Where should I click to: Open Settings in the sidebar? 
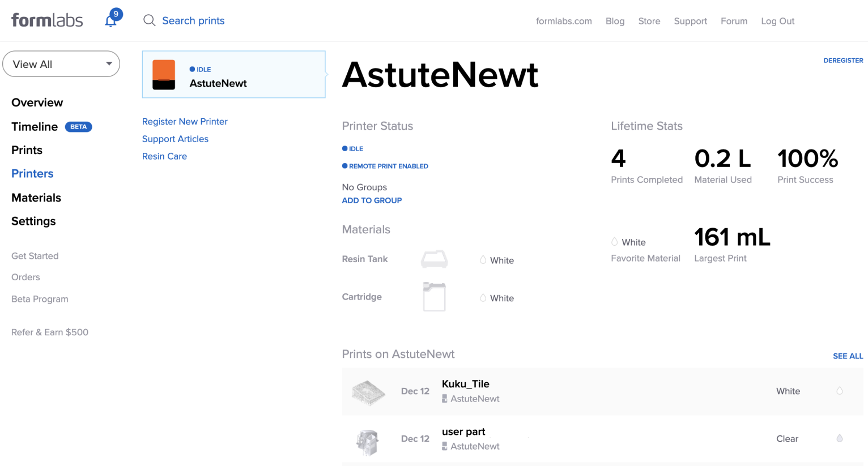point(33,221)
